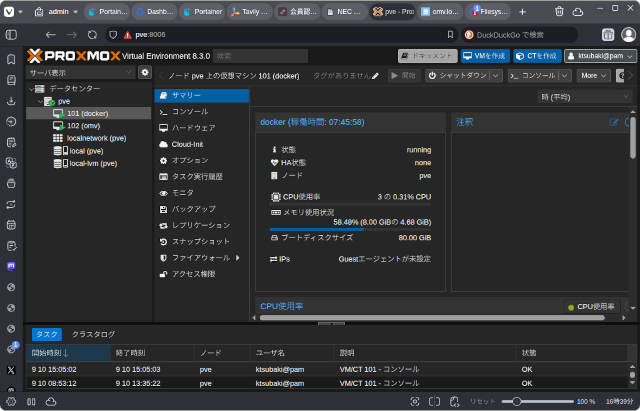Sort tasks by 開始時刻 column header
Image resolution: width=640 pixels, height=411 pixels.
tap(68, 353)
